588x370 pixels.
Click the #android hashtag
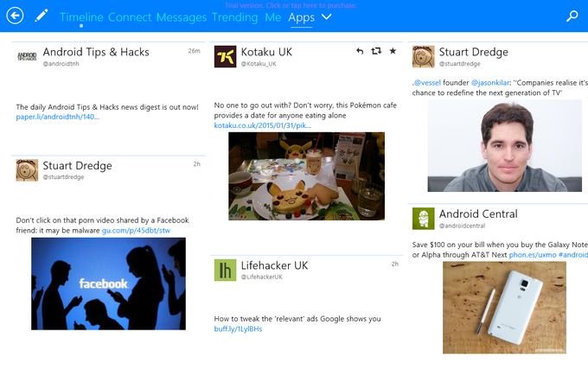tap(573, 255)
